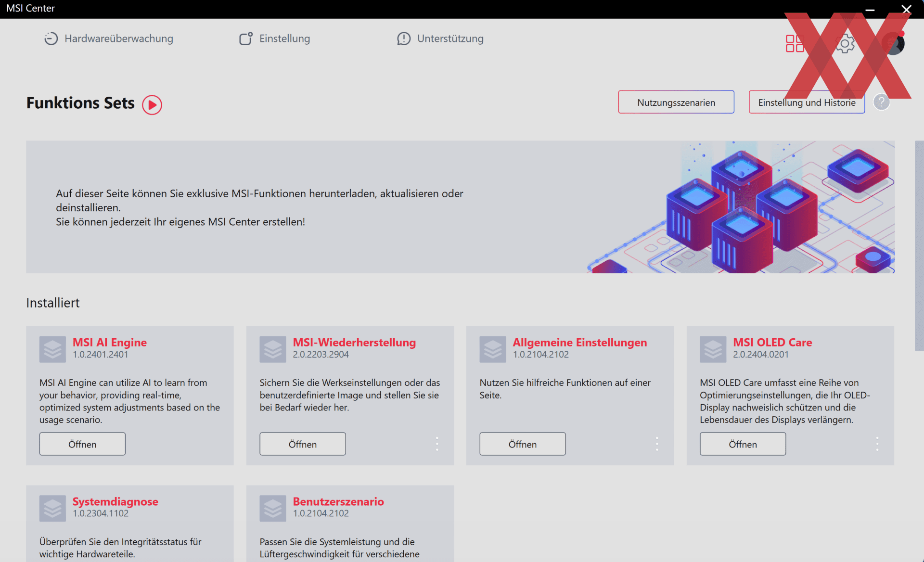924x562 pixels.
Task: Click the Einstellung tab icon
Action: [246, 38]
